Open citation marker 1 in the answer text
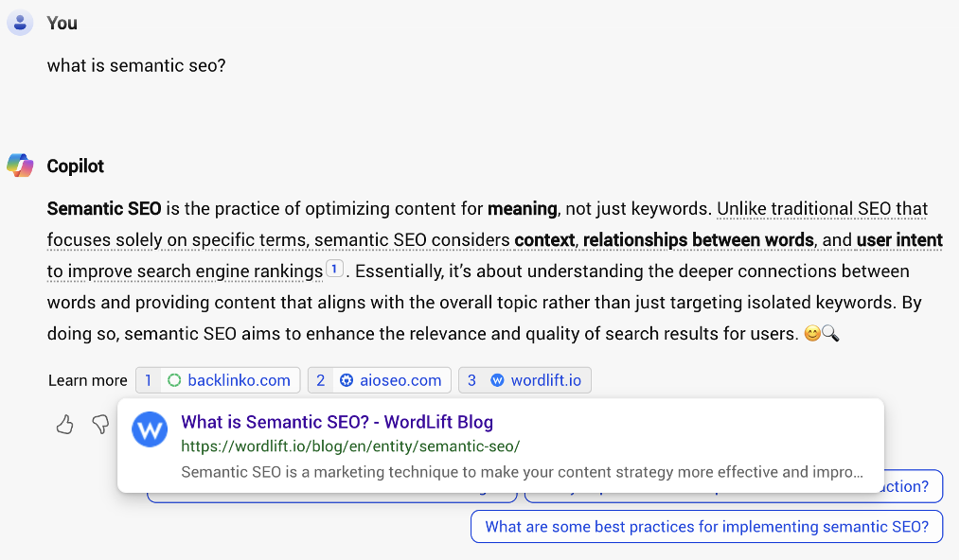Screen dimensions: 960x560 pyautogui.click(x=334, y=270)
